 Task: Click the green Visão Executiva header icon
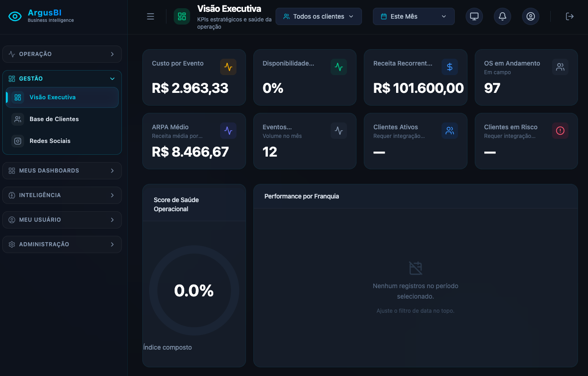click(x=182, y=16)
